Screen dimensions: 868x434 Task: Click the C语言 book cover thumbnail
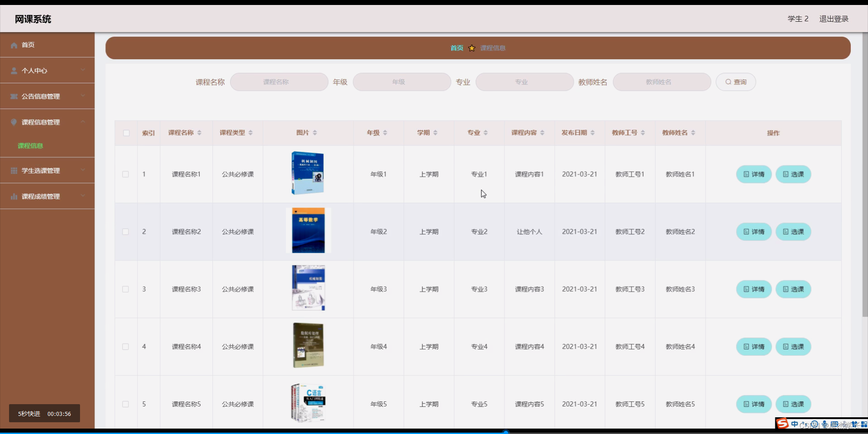point(308,403)
